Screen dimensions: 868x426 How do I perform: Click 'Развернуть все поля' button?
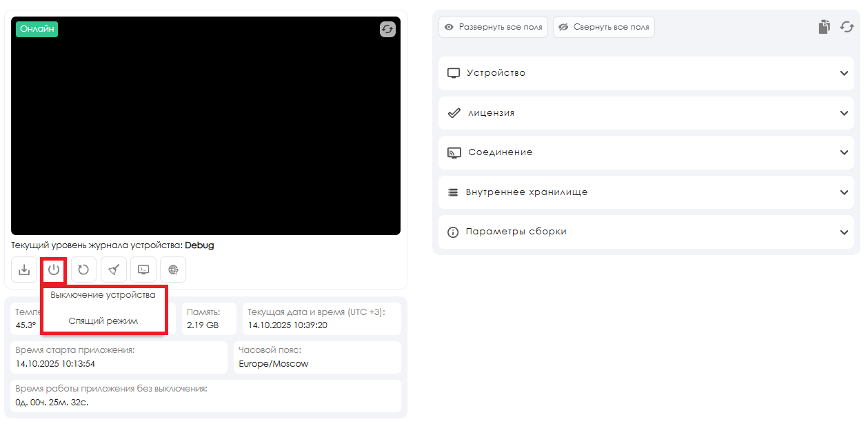coord(493,27)
